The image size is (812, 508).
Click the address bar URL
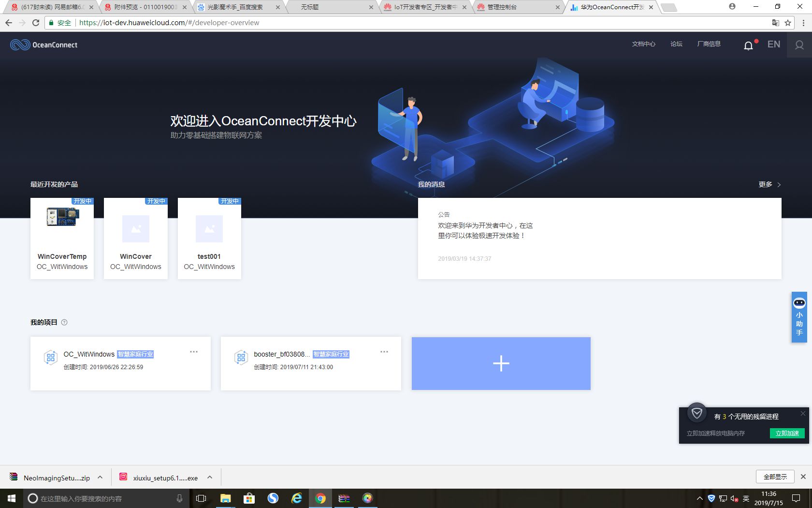169,23
